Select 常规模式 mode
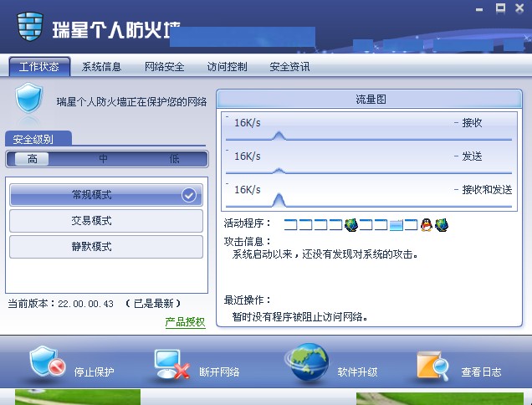 [106, 195]
